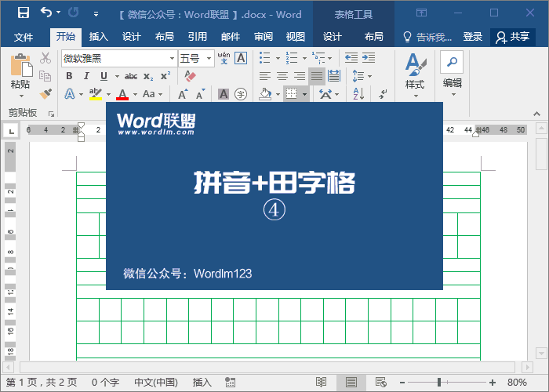Toggle show paragraph marks icon
This screenshot has width=549, height=392.
point(383,94)
